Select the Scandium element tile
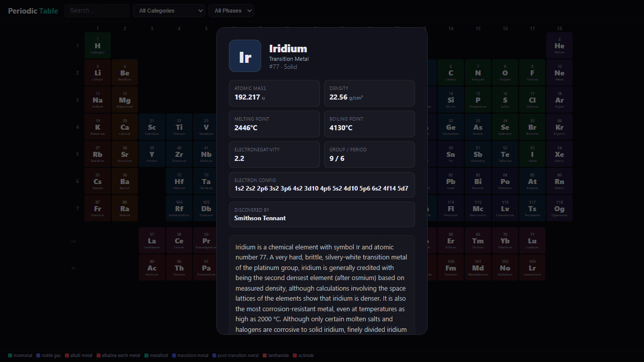The image size is (644, 362). (152, 127)
